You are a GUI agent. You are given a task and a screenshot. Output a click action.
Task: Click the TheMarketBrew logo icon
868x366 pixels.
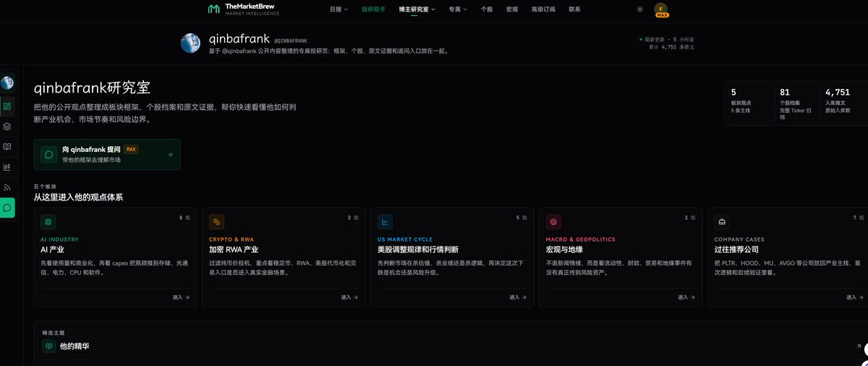pyautogui.click(x=213, y=9)
